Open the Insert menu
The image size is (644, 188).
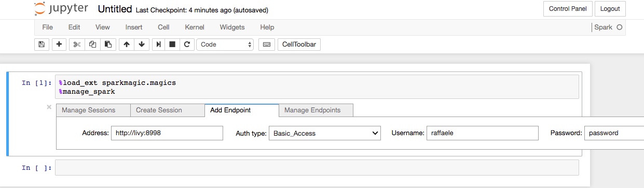134,27
